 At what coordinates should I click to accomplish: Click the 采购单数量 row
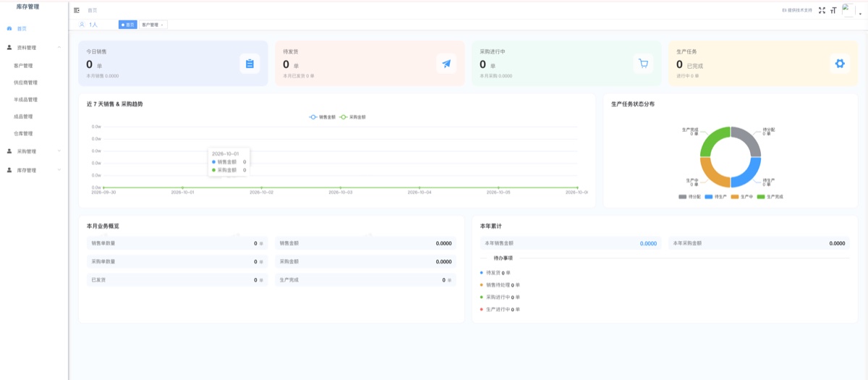click(x=177, y=261)
